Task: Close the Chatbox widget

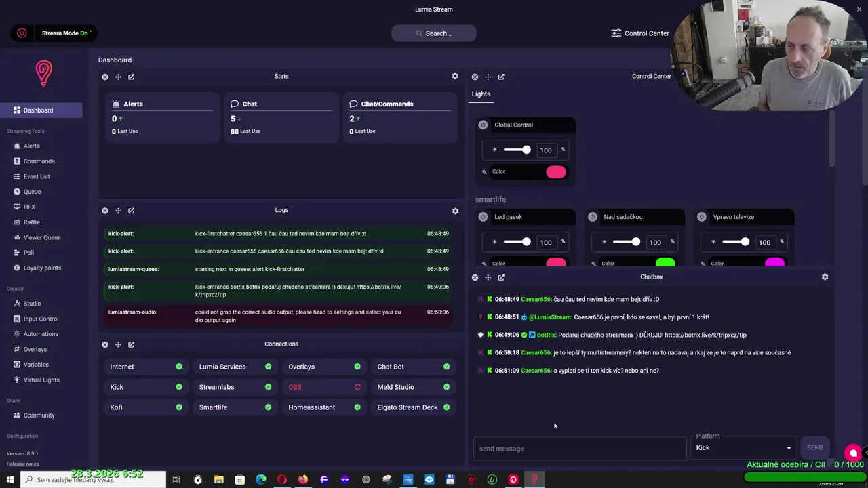Action: tap(475, 277)
